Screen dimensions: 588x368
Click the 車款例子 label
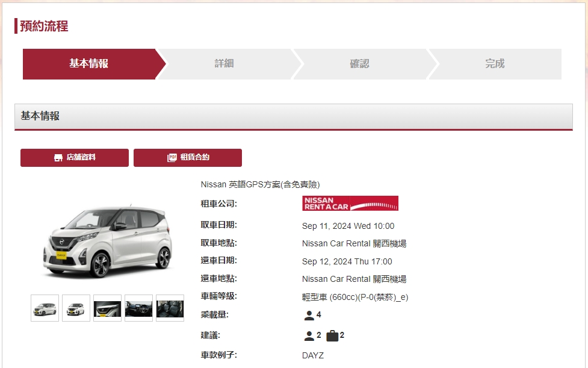coord(219,355)
